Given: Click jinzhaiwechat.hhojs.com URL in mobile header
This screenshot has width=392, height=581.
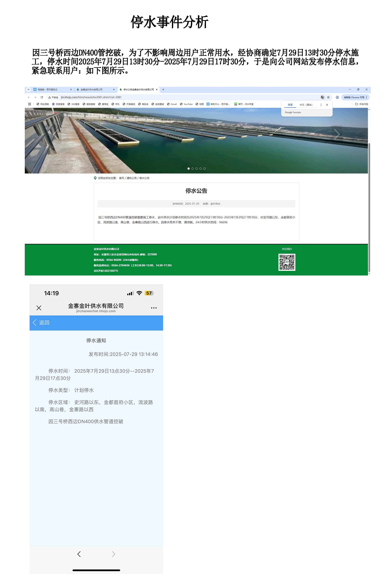Looking at the screenshot, I should point(96,311).
